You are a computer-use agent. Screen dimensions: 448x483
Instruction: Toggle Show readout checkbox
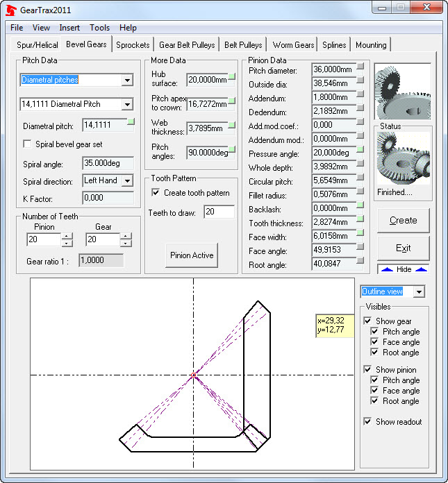tap(367, 421)
